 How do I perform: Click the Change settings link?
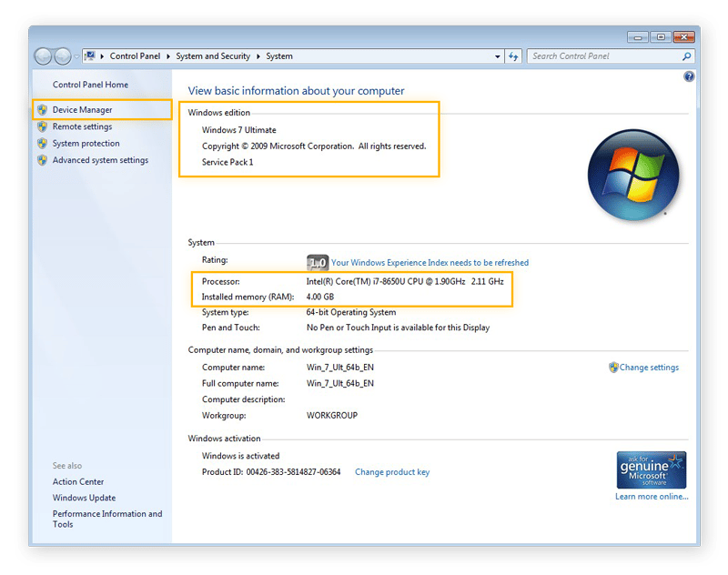[x=648, y=368]
